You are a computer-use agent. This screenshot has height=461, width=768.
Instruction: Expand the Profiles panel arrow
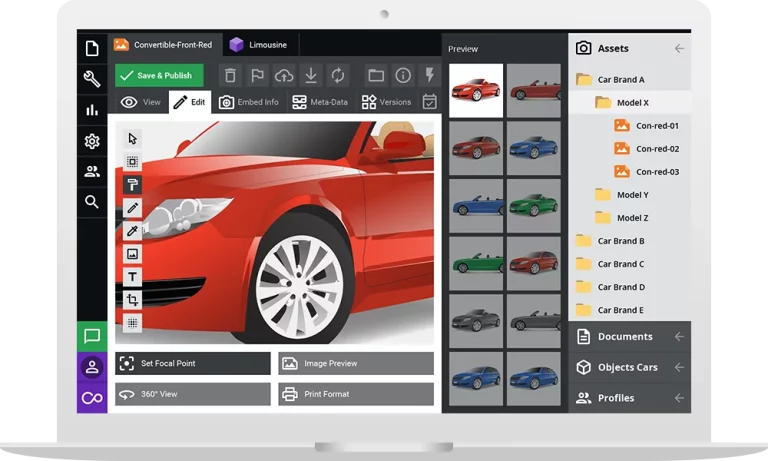pos(679,398)
